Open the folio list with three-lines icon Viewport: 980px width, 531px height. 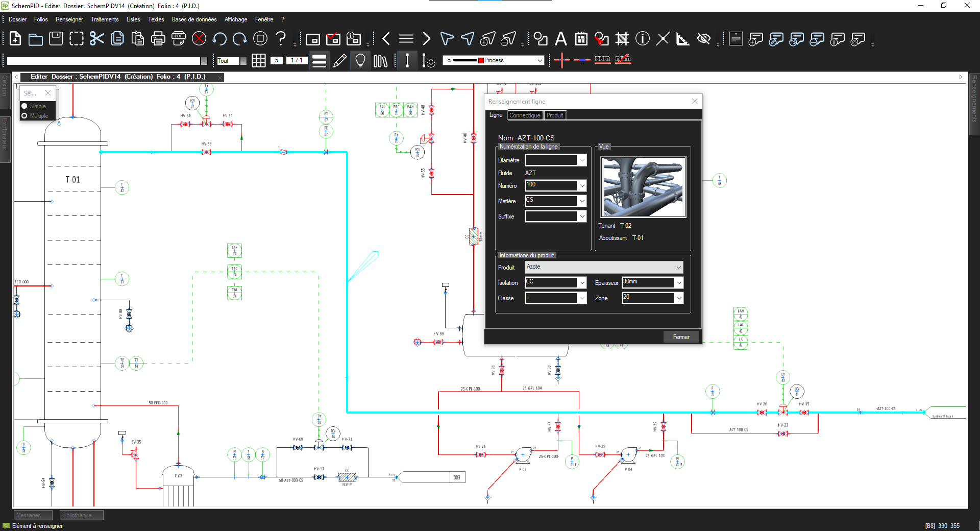[x=406, y=38]
